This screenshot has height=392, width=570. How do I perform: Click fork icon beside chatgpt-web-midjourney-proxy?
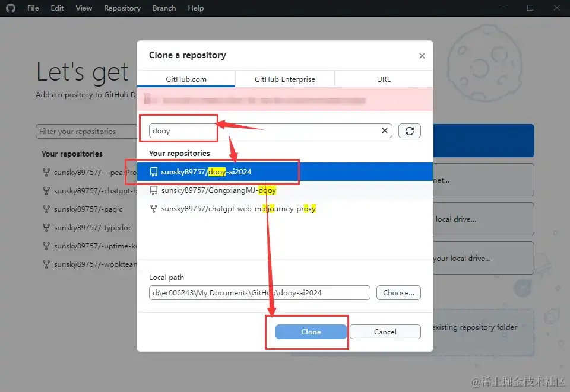154,209
